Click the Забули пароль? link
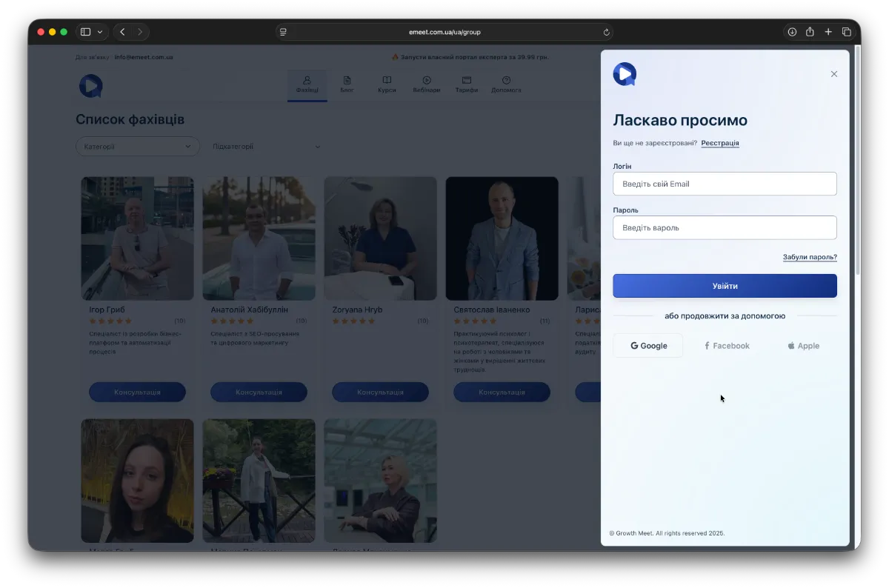This screenshot has width=889, height=588. tap(809, 257)
